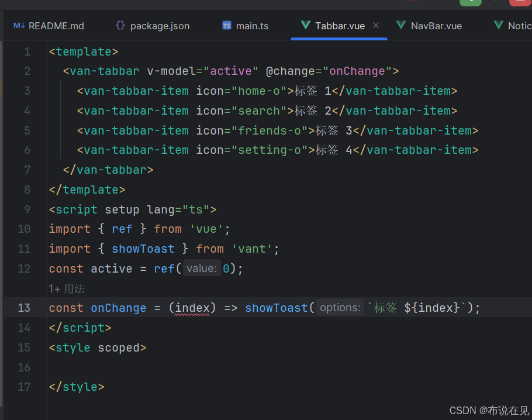The width and height of the screenshot is (532, 420).
Task: Click the TS icon on main.ts tab
Action: coord(227,26)
